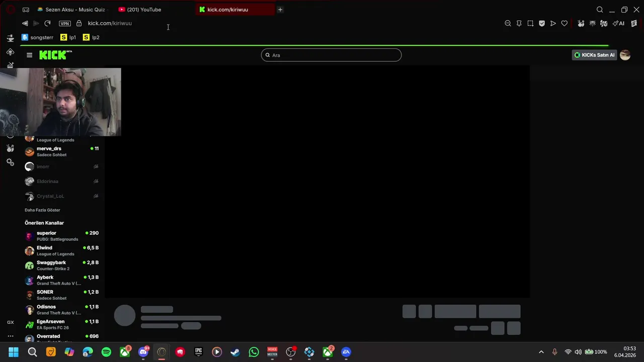
Task: Open Odisnos recommended channel
Action: [x=62, y=310]
